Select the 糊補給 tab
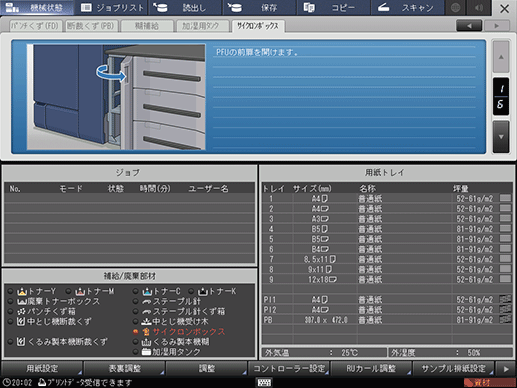517x388 pixels. tap(147, 26)
